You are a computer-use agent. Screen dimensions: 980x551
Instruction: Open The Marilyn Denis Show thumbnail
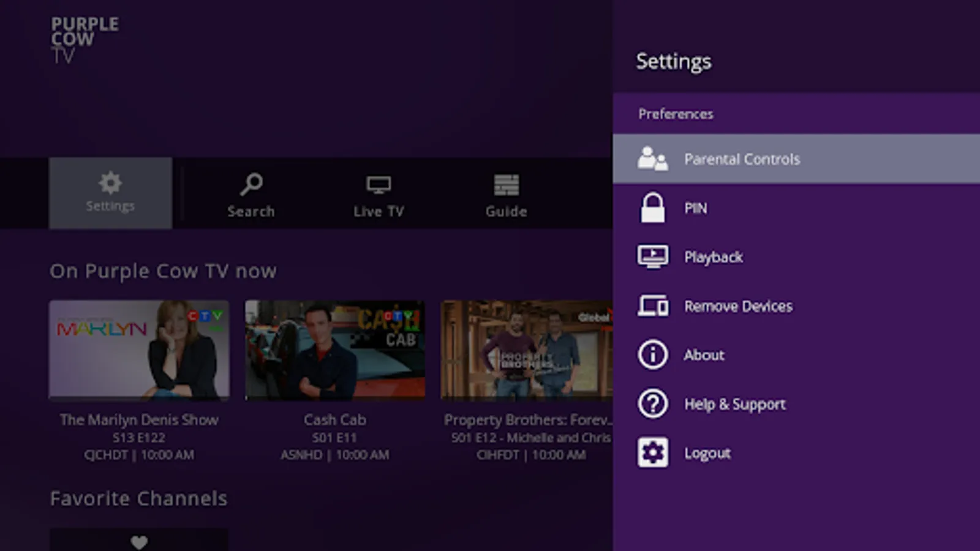(x=139, y=350)
